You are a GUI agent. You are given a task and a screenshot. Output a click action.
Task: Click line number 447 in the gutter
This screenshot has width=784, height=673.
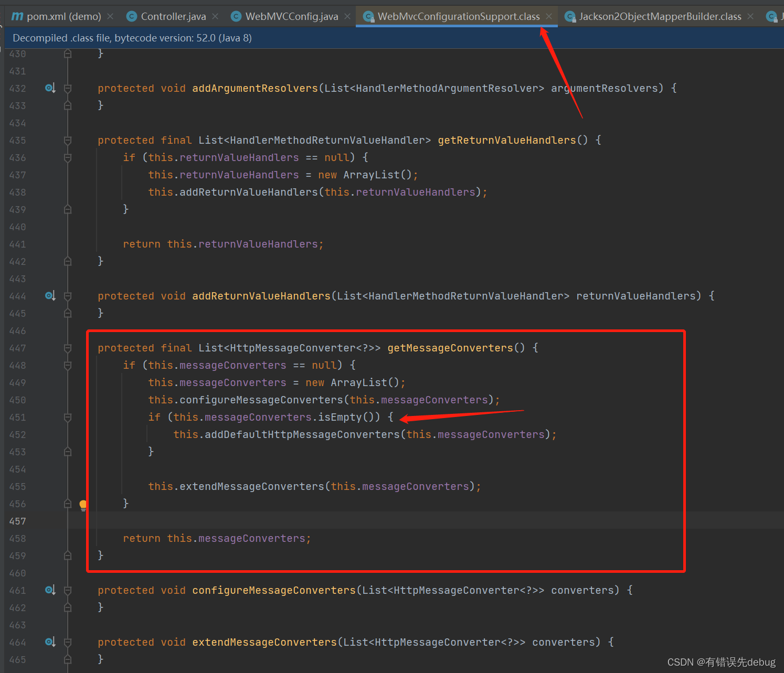pyautogui.click(x=17, y=348)
